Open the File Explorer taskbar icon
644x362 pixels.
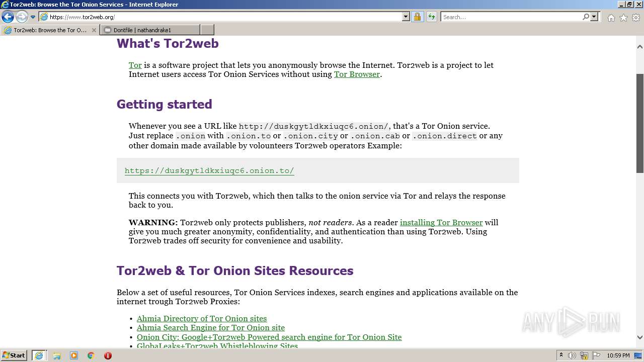tap(57, 355)
